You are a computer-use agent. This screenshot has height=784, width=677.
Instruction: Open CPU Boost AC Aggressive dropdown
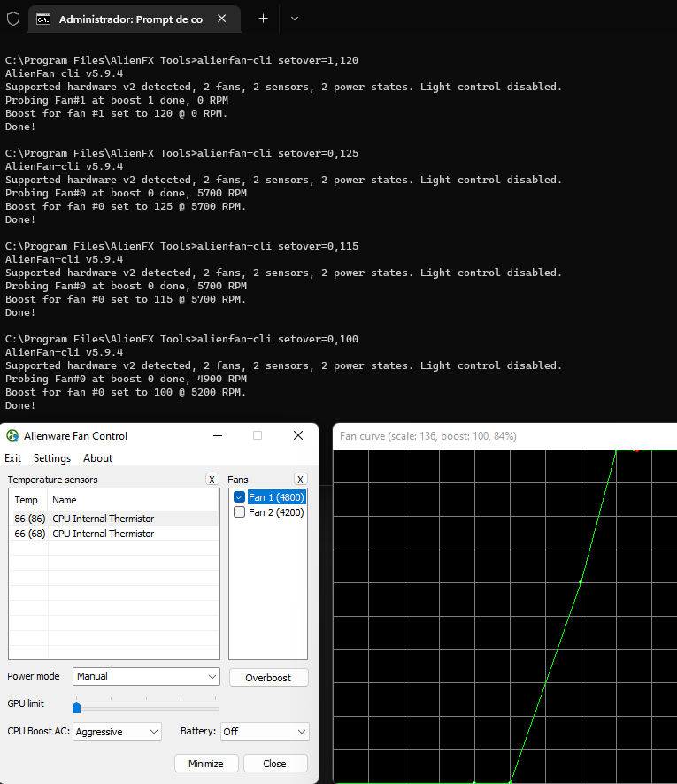pos(117,732)
